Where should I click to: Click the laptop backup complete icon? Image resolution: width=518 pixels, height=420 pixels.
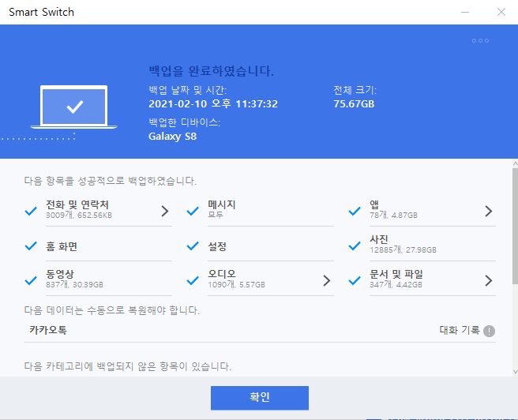coord(74,107)
